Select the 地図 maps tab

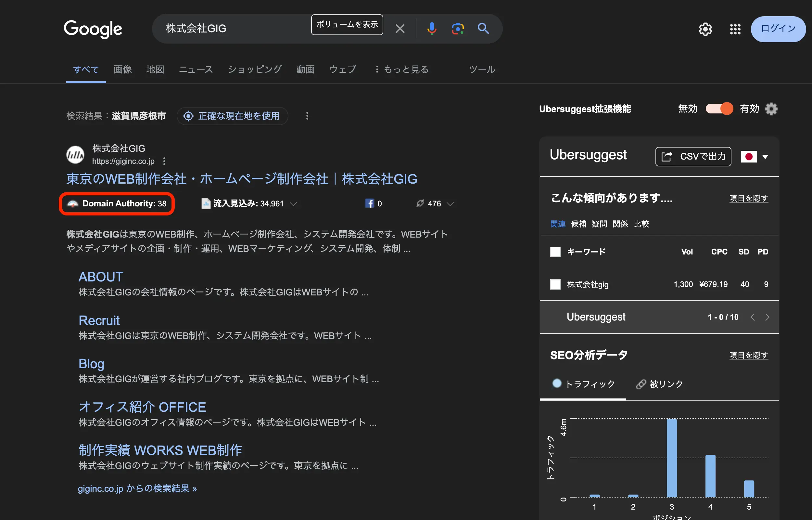[155, 69]
